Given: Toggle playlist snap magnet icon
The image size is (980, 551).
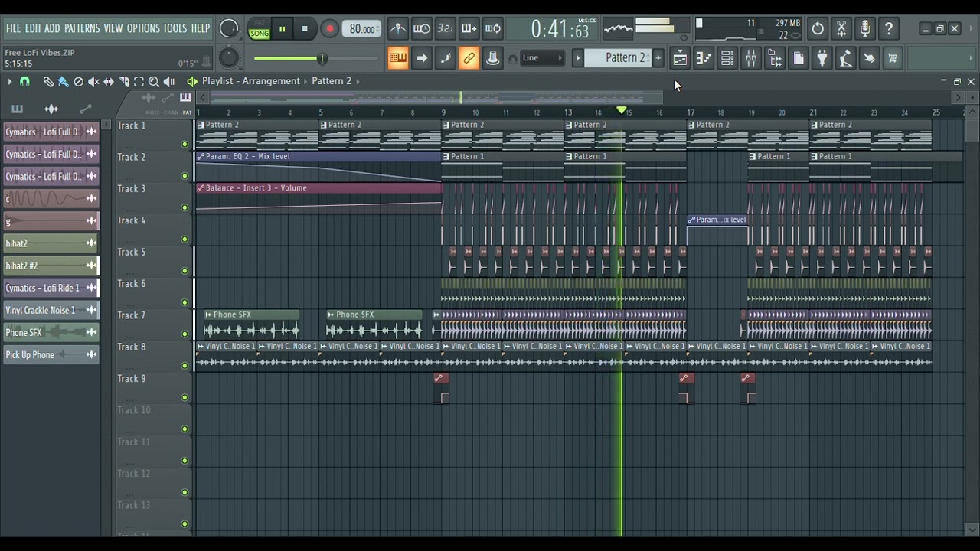Looking at the screenshot, I should (x=24, y=81).
